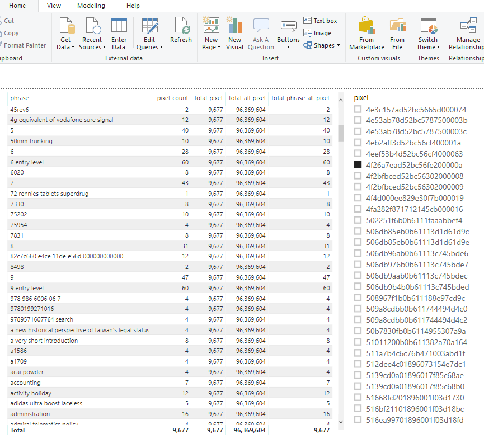
Task: Activate Format Painter
Action: (x=23, y=45)
